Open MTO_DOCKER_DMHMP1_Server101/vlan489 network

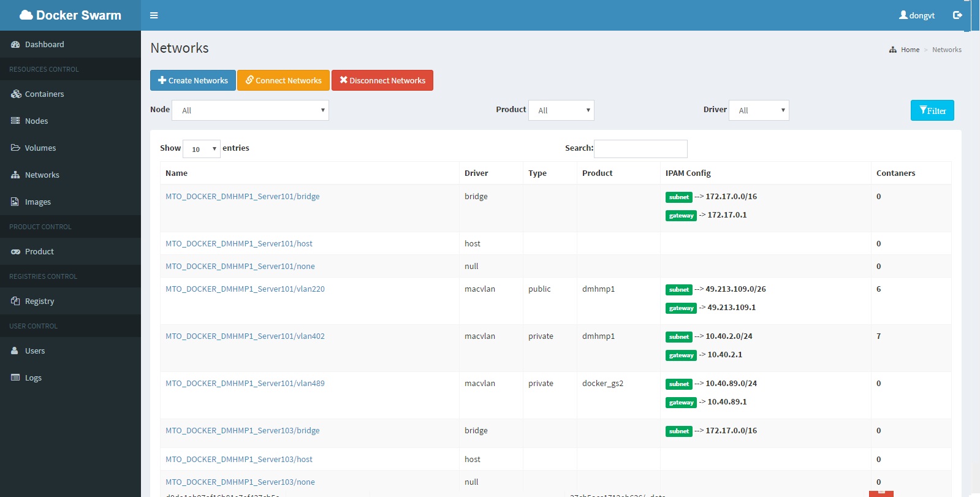(245, 384)
